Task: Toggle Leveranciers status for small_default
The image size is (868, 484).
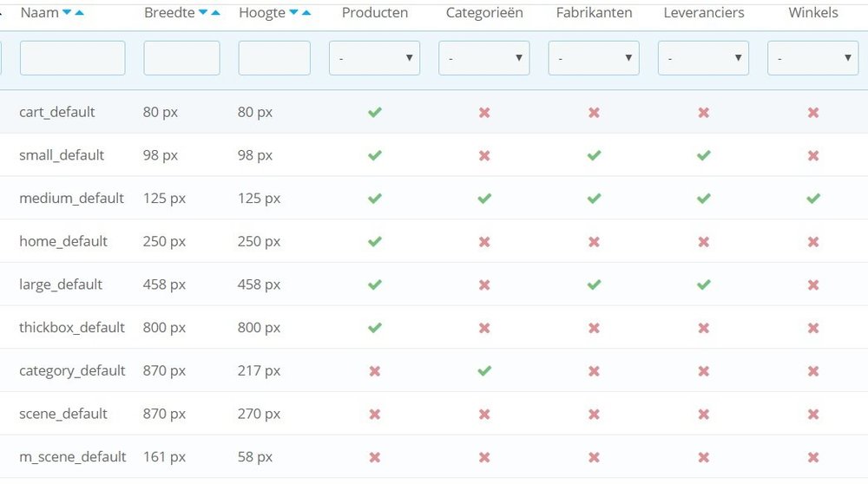Action: (704, 155)
